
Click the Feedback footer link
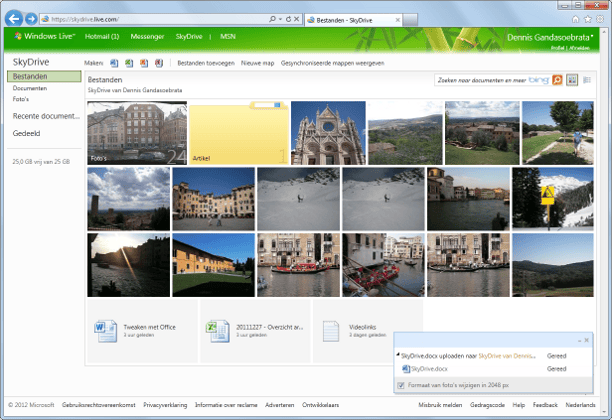(545, 405)
